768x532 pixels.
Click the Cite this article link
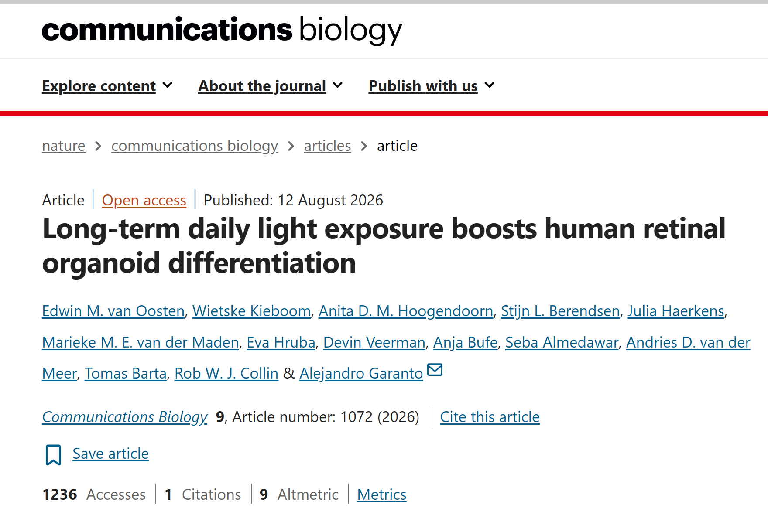point(490,417)
